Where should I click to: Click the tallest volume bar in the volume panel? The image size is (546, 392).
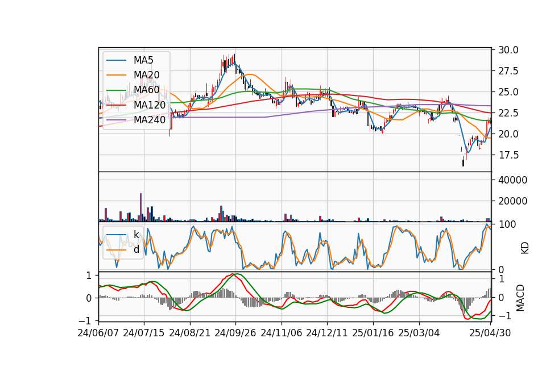[140, 207]
